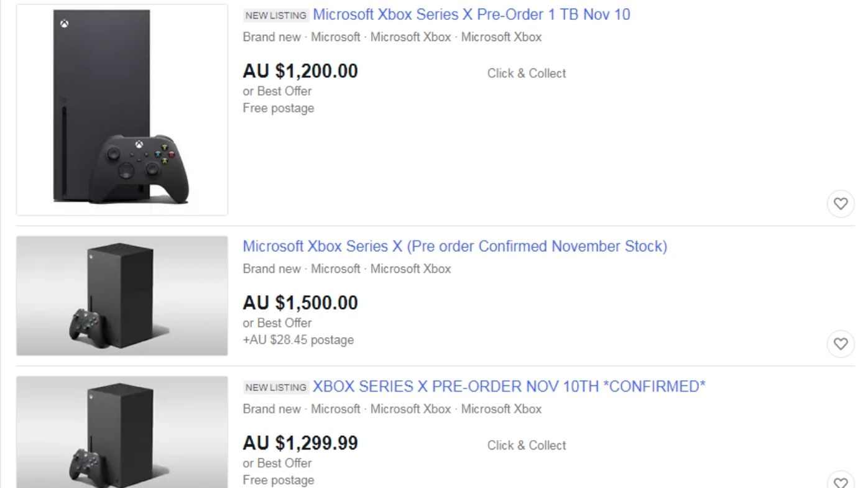The height and width of the screenshot is (488, 868).
Task: Open the 'Pre-Order 1 TB Nov 10' listing title
Action: pos(471,14)
